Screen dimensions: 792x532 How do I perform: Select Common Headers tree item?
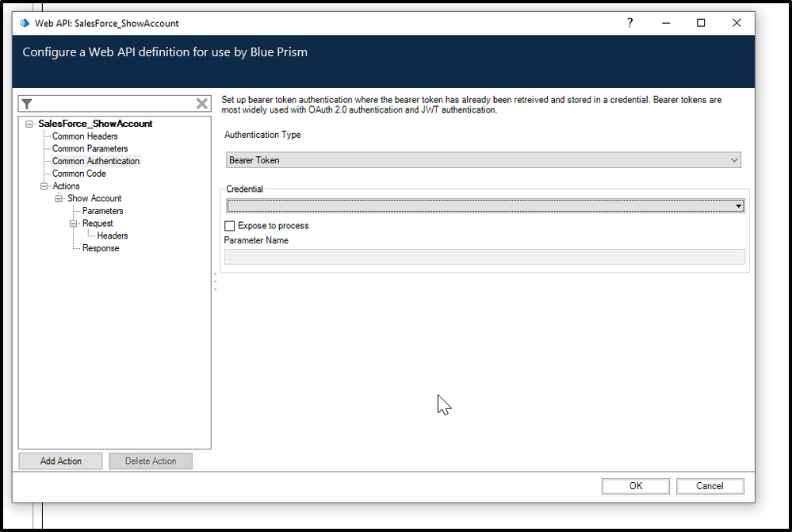pyautogui.click(x=85, y=136)
